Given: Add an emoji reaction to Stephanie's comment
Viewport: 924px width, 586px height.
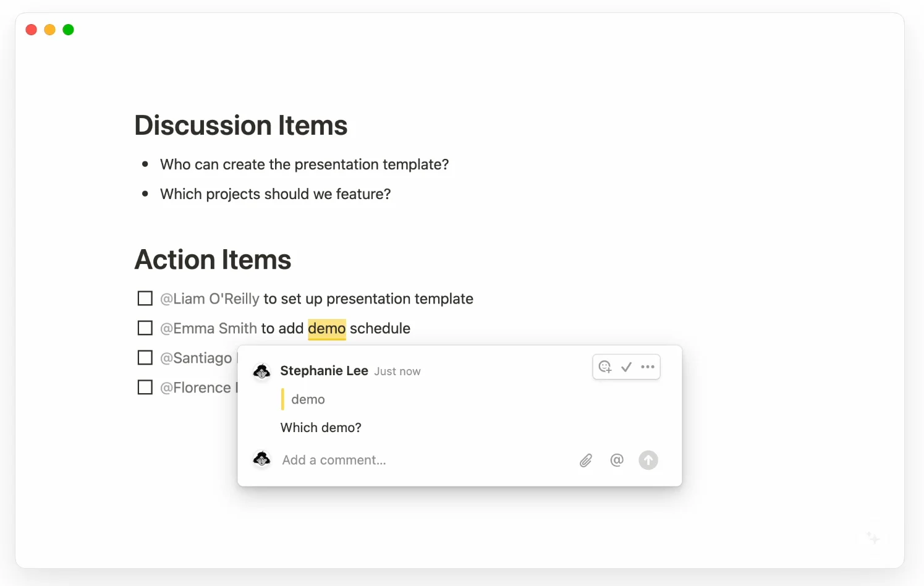Looking at the screenshot, I should click(605, 367).
